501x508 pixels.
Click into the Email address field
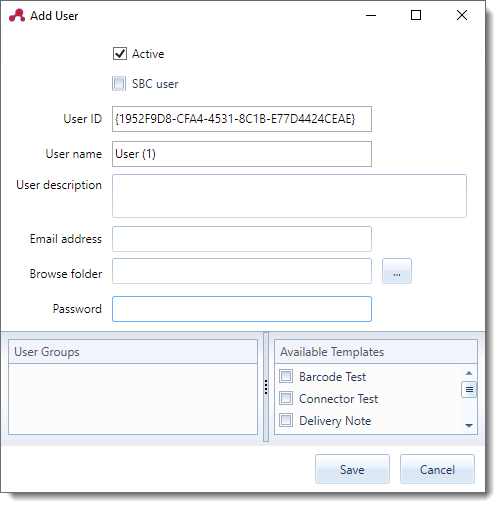242,239
